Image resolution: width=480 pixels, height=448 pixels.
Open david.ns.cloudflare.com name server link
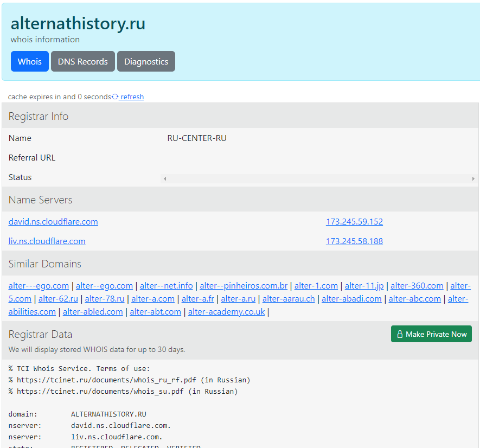pyautogui.click(x=53, y=222)
